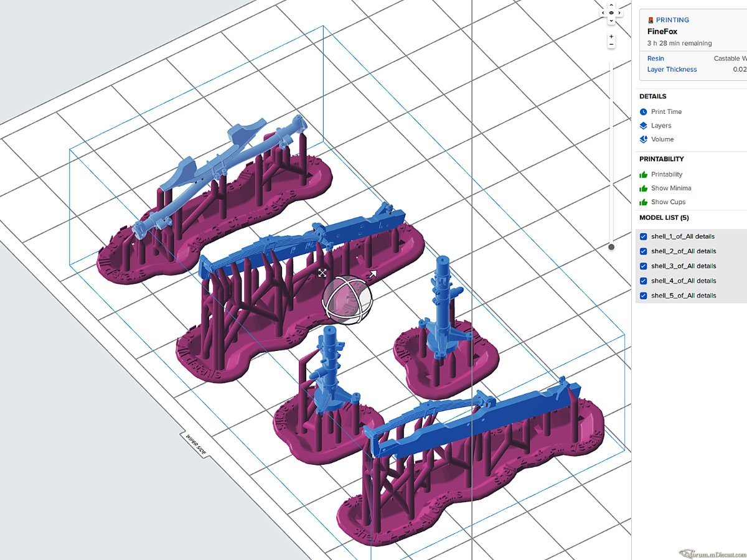
Task: Uncheck the shell_1_of_All details checkbox
Action: pos(644,236)
